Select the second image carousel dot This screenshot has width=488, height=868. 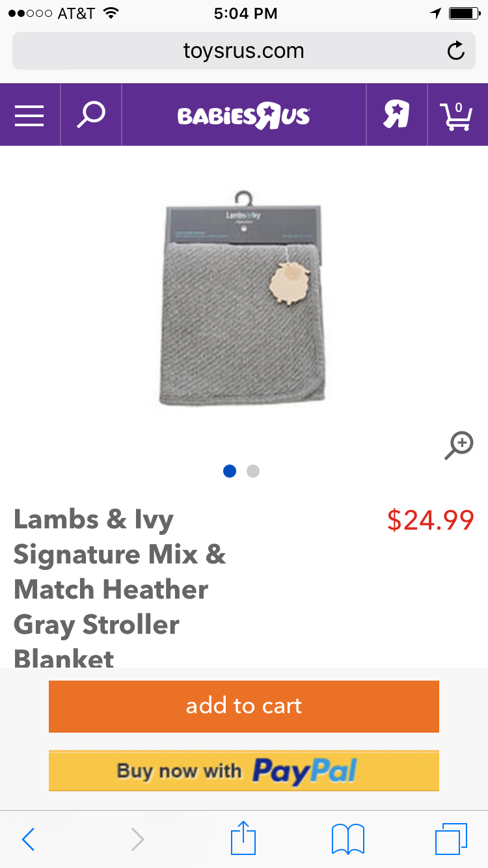click(x=253, y=471)
